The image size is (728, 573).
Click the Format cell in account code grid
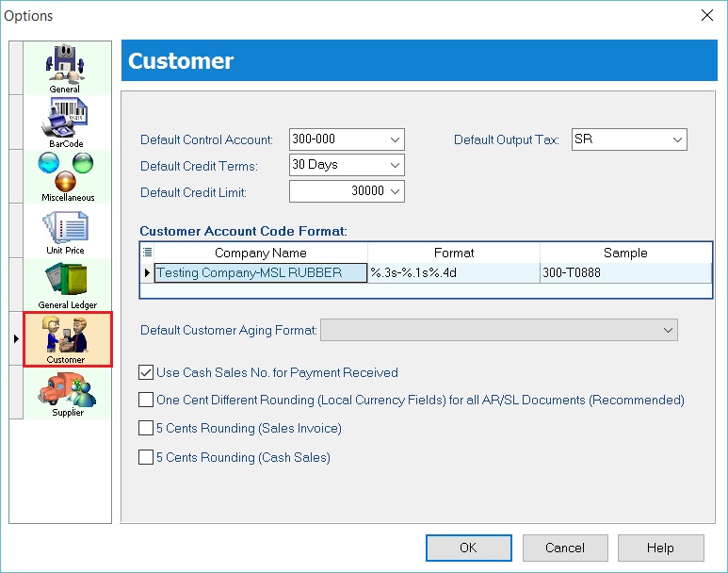pos(453,273)
